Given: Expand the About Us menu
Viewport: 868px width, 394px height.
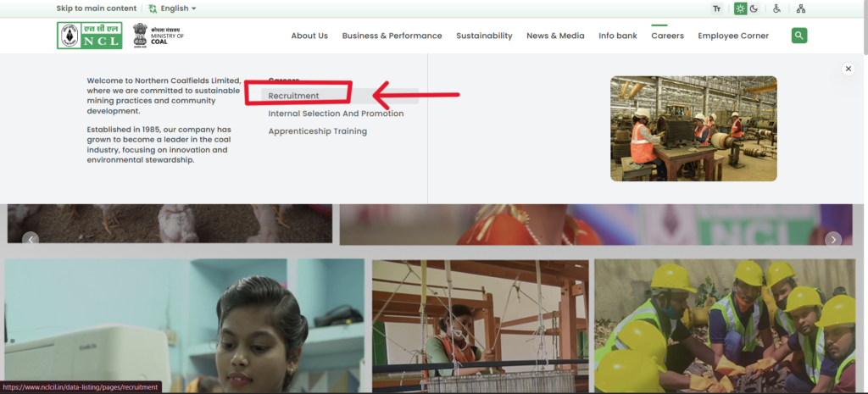Looking at the screenshot, I should (x=309, y=36).
